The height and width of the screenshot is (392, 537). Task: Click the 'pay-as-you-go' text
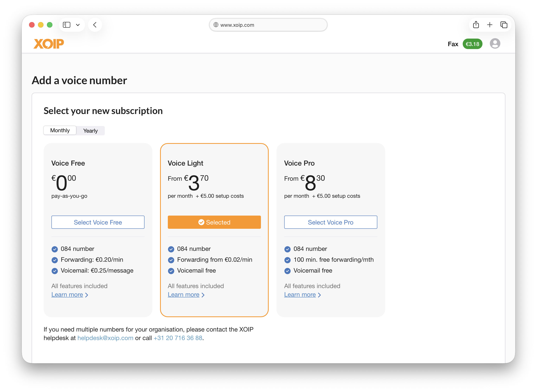click(x=69, y=196)
